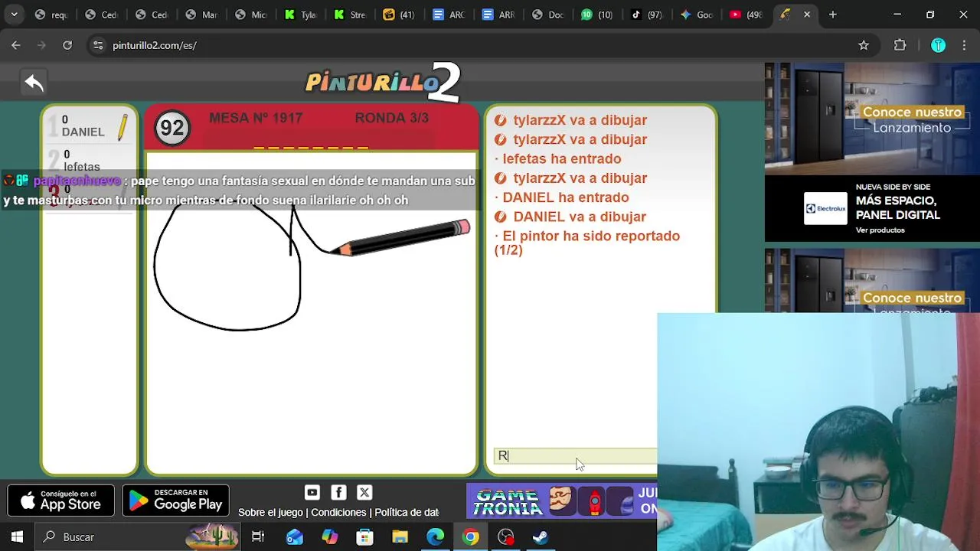This screenshot has height=551, width=980.
Task: Focus the chat guess input field
Action: coord(575,455)
